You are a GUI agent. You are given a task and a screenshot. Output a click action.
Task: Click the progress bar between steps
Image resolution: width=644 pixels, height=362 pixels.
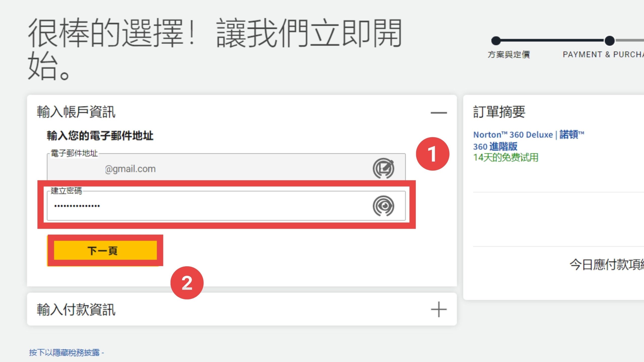553,40
